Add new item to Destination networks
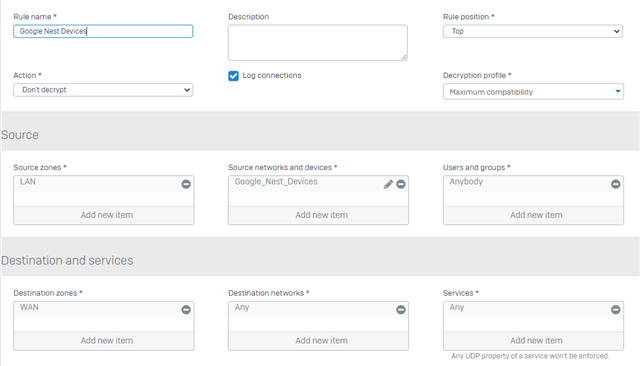This screenshot has width=640, height=366. coord(318,341)
